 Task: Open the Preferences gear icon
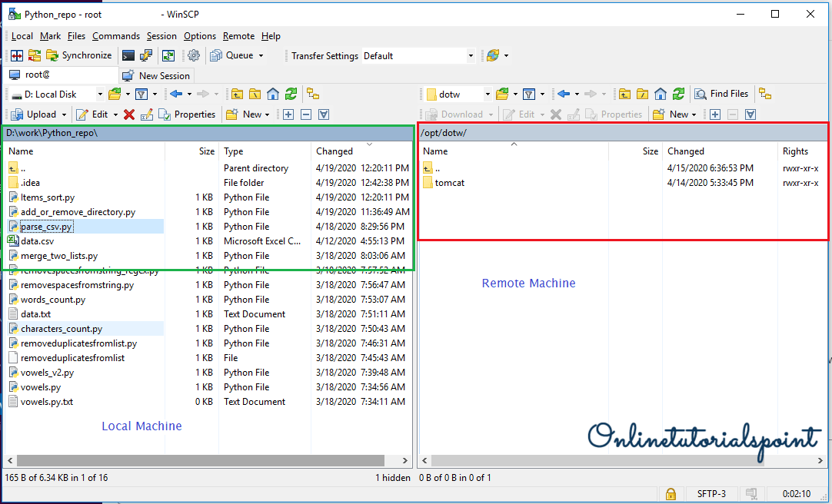coord(194,55)
